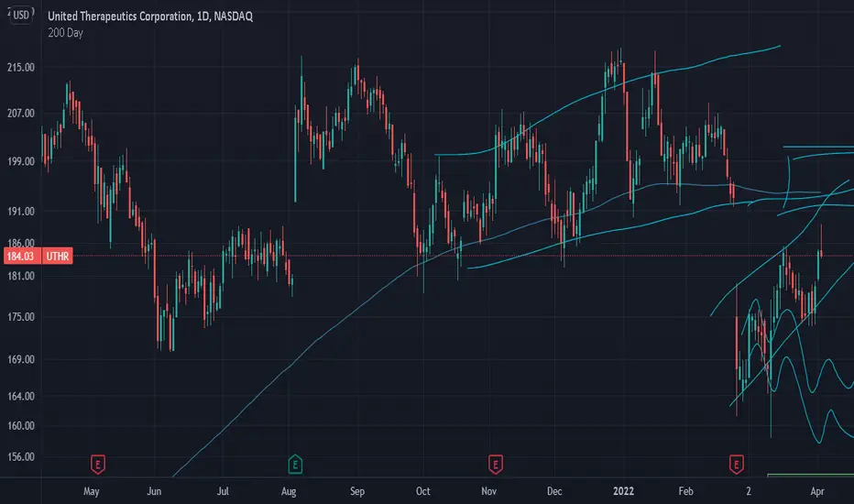Click the 160.00 price axis label
The width and height of the screenshot is (854, 504).
(x=21, y=425)
